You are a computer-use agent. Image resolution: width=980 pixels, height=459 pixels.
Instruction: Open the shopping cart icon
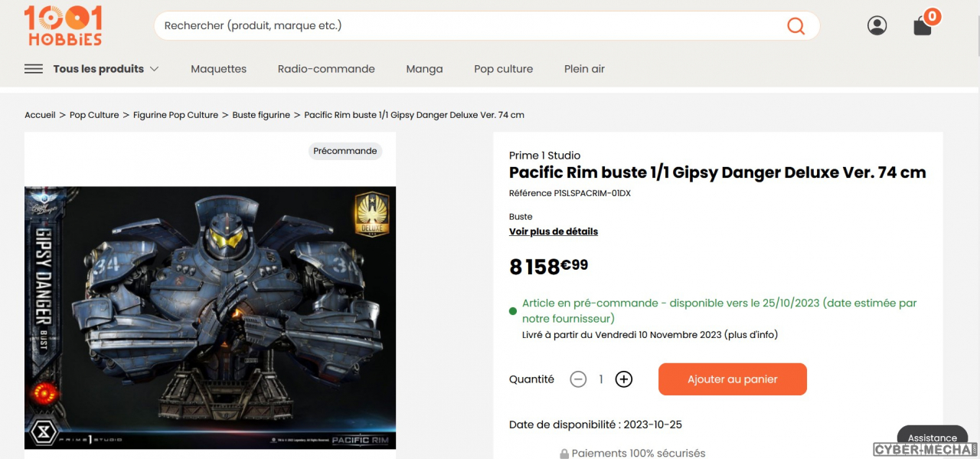pos(923,25)
